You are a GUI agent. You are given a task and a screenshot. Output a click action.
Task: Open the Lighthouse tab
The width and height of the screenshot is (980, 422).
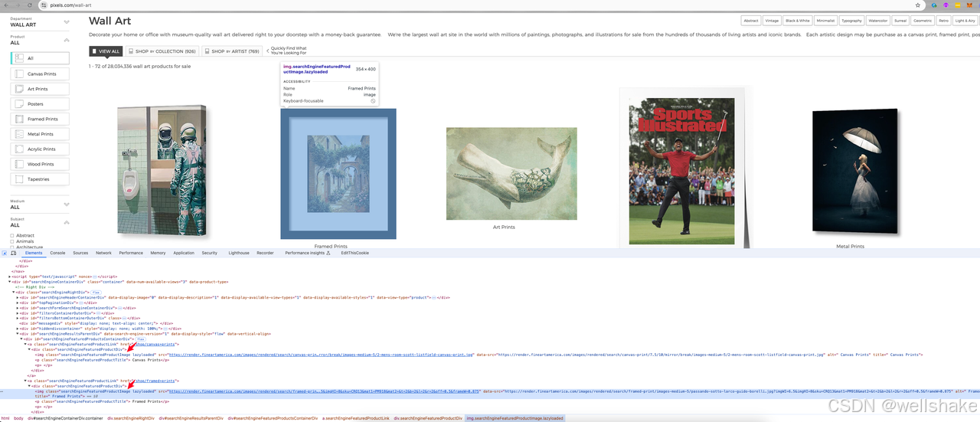click(x=239, y=253)
